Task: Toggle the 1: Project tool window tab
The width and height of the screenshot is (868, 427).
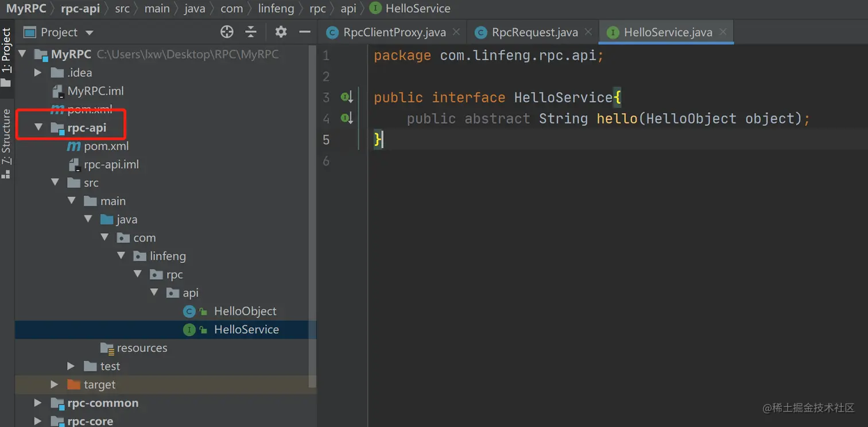Action: pos(6,57)
